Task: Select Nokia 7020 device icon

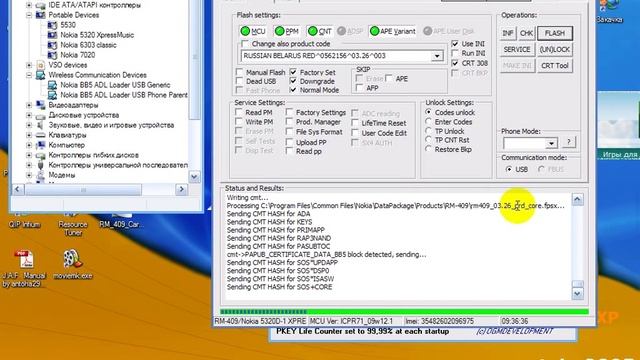Action: tap(52, 55)
